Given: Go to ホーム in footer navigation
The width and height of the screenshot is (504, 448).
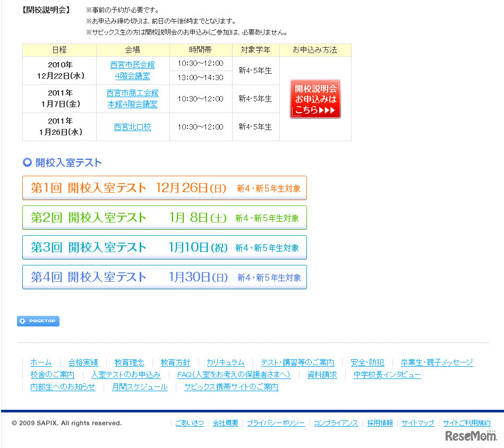Looking at the screenshot, I should point(41,363).
